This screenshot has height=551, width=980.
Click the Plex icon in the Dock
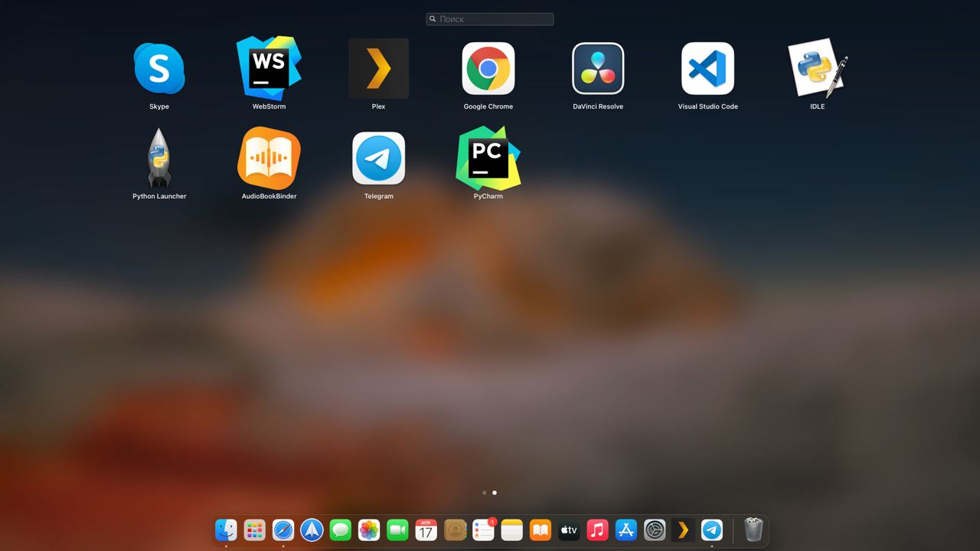683,530
